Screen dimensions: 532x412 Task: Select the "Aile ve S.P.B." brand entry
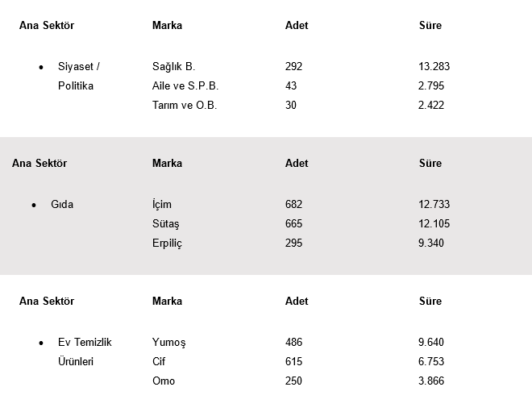coord(185,86)
